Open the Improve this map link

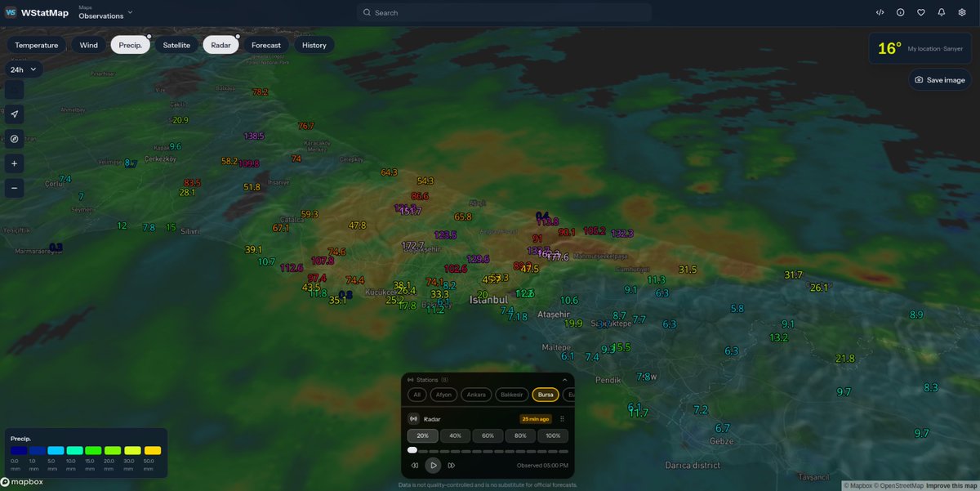coord(950,486)
